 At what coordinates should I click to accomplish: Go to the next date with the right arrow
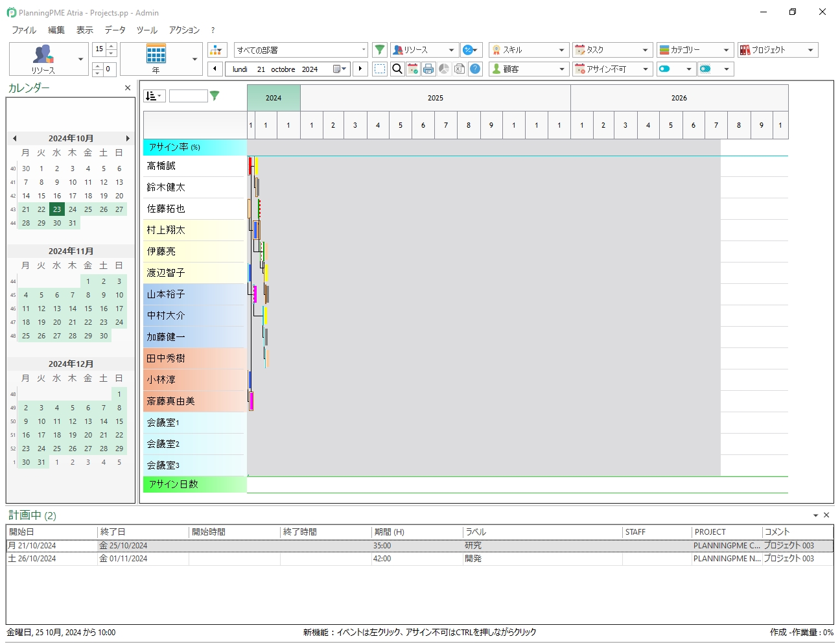pyautogui.click(x=360, y=69)
